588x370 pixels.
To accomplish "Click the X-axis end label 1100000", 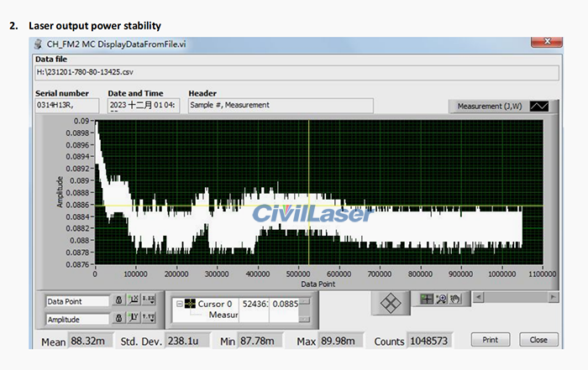I will 543,274.
